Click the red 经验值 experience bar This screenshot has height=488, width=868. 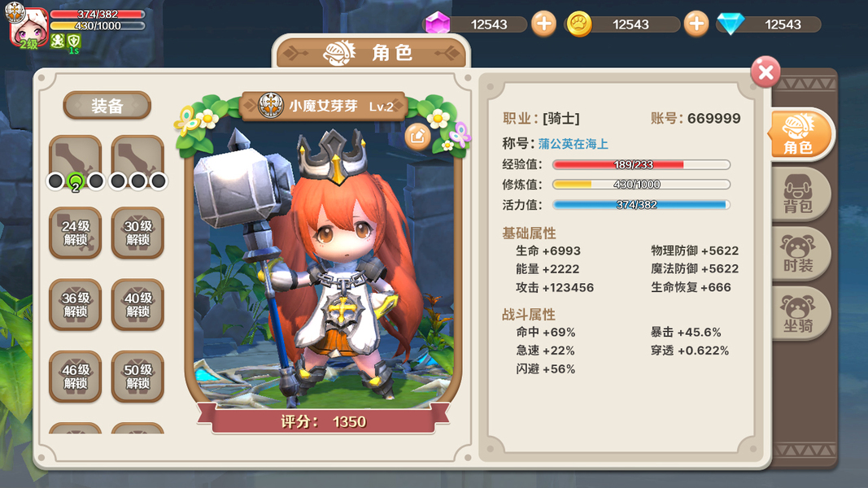pos(641,164)
